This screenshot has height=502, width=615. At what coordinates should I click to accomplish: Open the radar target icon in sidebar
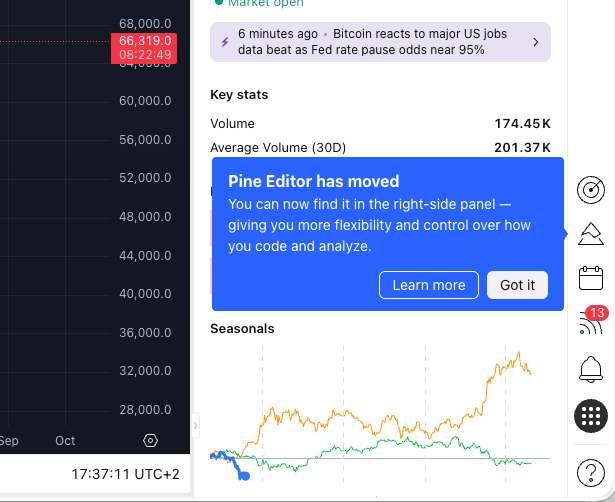pos(590,189)
